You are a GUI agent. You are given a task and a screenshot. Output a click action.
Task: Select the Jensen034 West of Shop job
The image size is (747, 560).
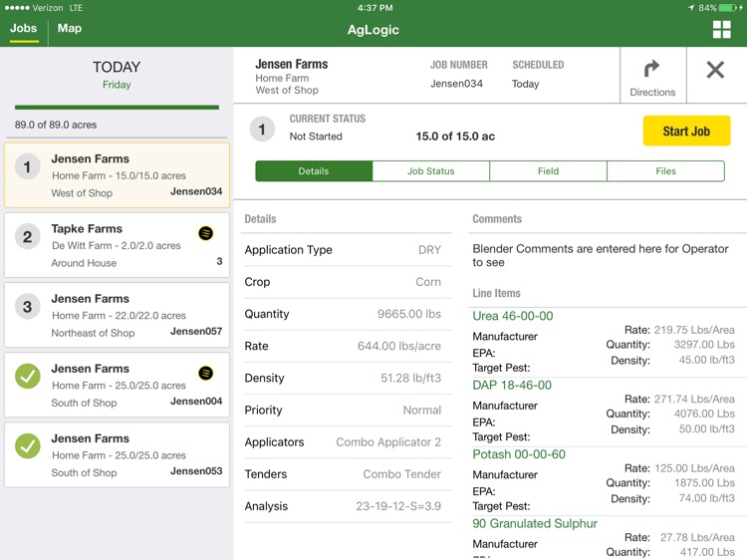pos(117,175)
